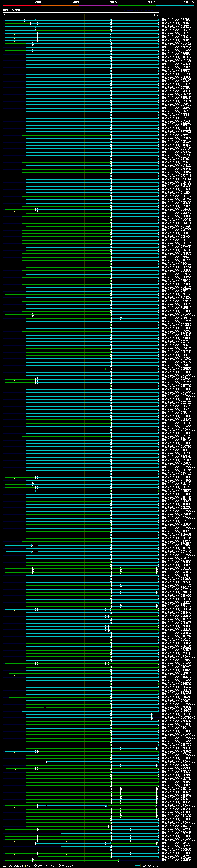Select hit label UniRef100_A8ID84
Viewport: 197px width, 868px height.
coord(177,20)
